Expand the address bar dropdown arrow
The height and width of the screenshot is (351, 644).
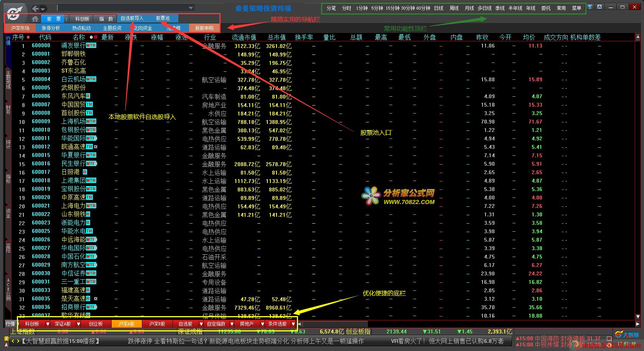191,8
